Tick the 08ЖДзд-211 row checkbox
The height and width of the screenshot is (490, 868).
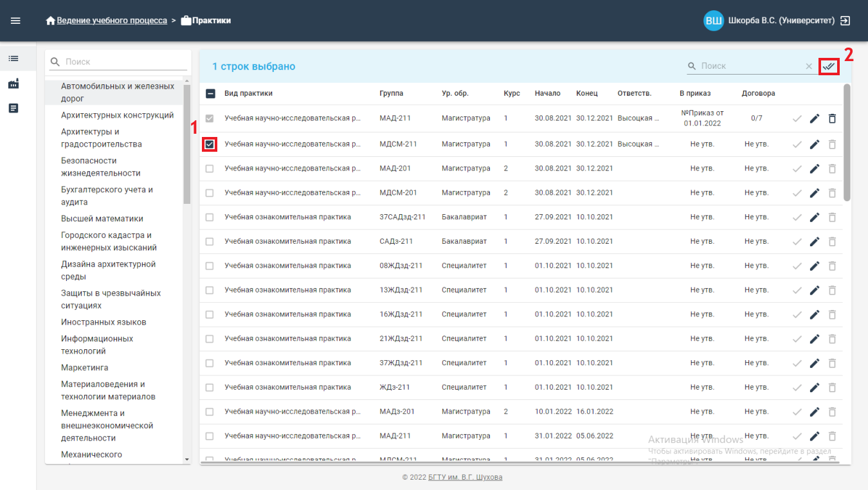tap(210, 266)
